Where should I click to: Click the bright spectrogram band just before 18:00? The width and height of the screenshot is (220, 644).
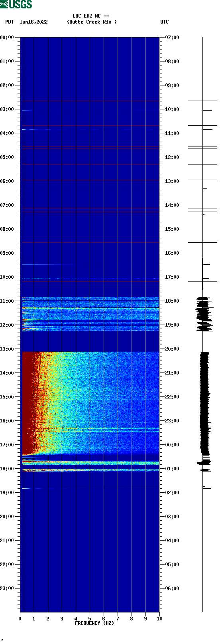(x=90, y=462)
